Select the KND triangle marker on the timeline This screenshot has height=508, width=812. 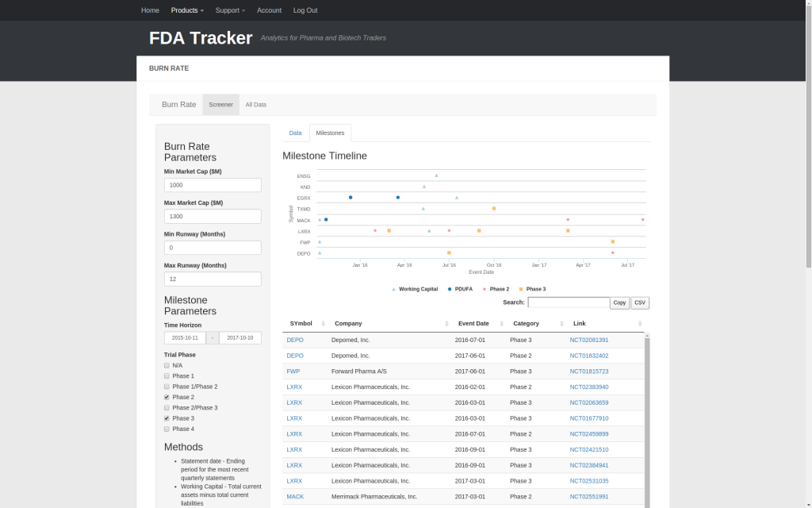click(x=424, y=187)
